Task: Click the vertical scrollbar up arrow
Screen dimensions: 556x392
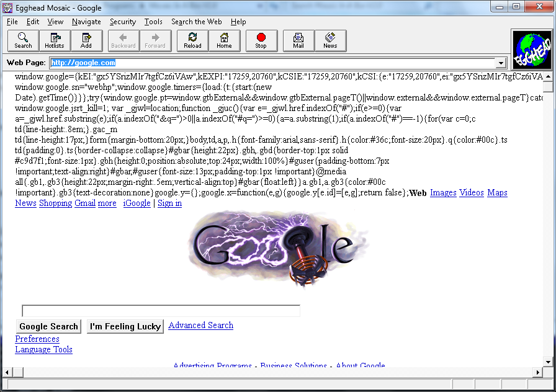Action: (x=548, y=76)
